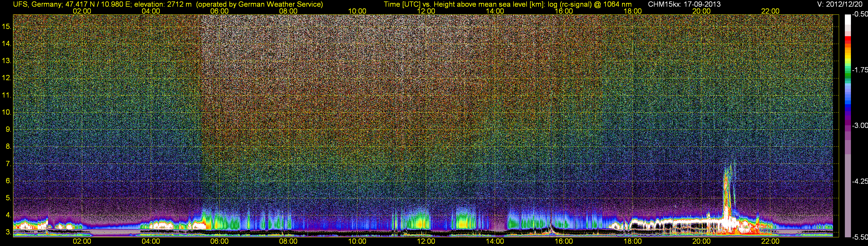Click the '02:00' label on the top time axis

(82, 11)
